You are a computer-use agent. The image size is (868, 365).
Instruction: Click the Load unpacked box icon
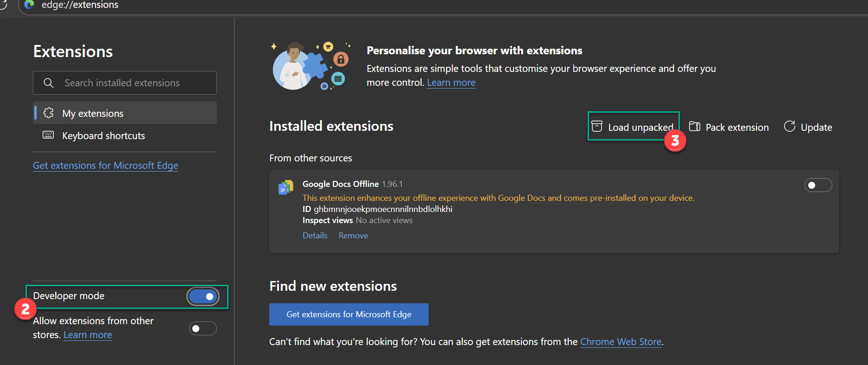597,127
